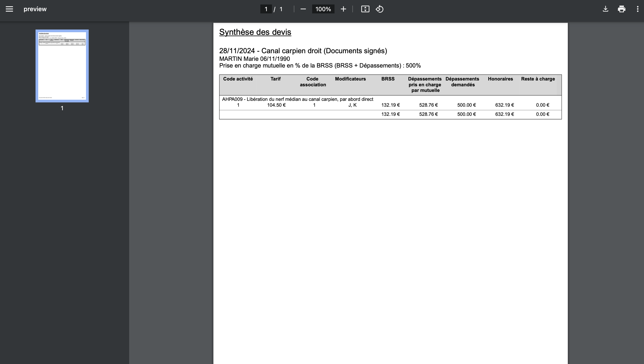Click the Modificateurs column header
Image resolution: width=644 pixels, height=364 pixels.
[x=350, y=79]
